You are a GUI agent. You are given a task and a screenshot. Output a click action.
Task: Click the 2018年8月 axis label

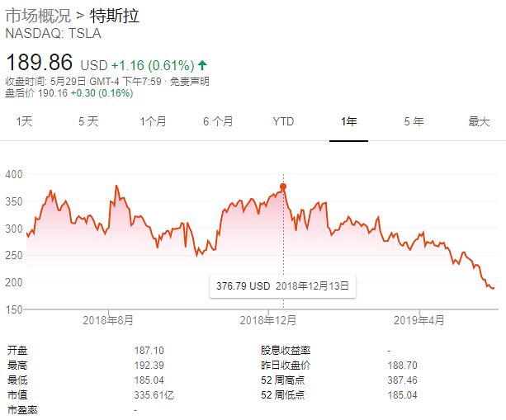(108, 320)
